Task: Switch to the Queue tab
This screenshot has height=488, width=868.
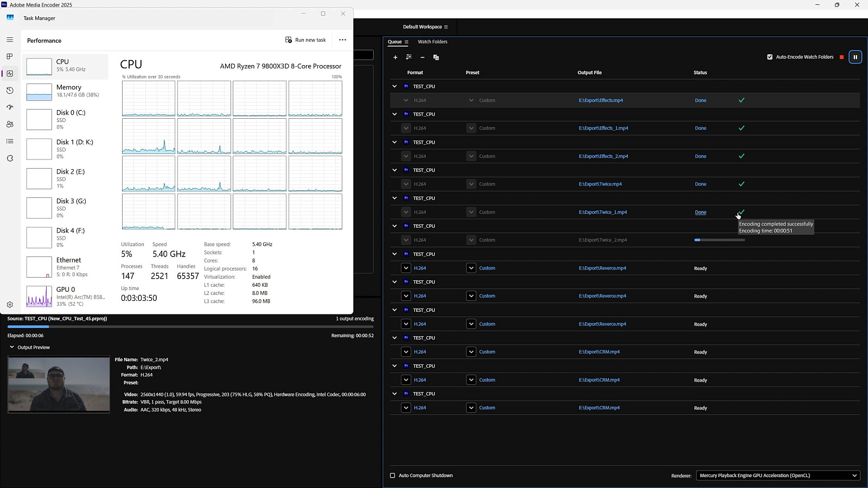Action: pos(394,42)
